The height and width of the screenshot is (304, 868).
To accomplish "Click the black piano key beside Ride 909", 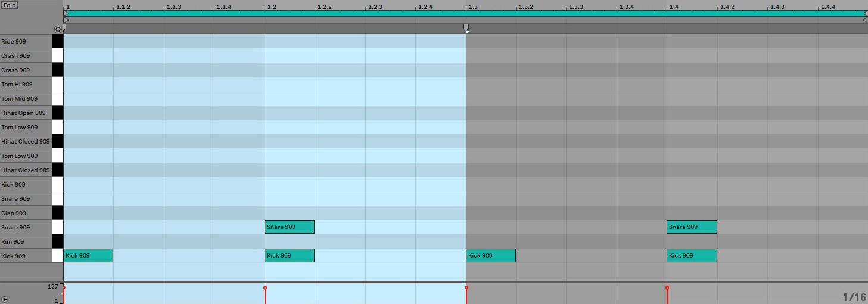I will tap(58, 41).
